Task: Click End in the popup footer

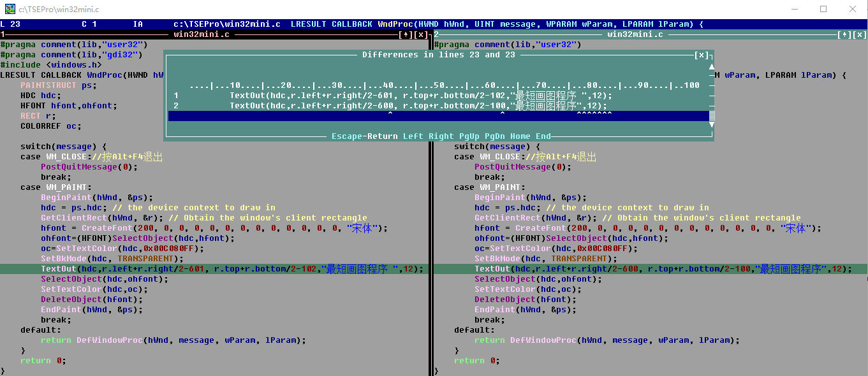Action: 543,136
